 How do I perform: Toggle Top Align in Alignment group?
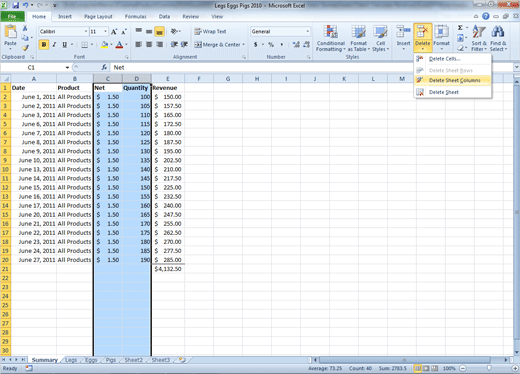(x=139, y=31)
